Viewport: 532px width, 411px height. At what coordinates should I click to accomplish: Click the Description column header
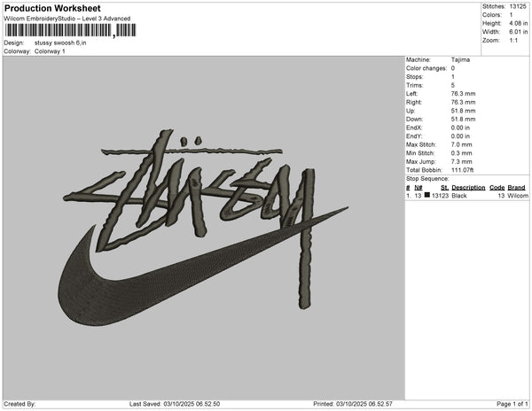point(468,188)
